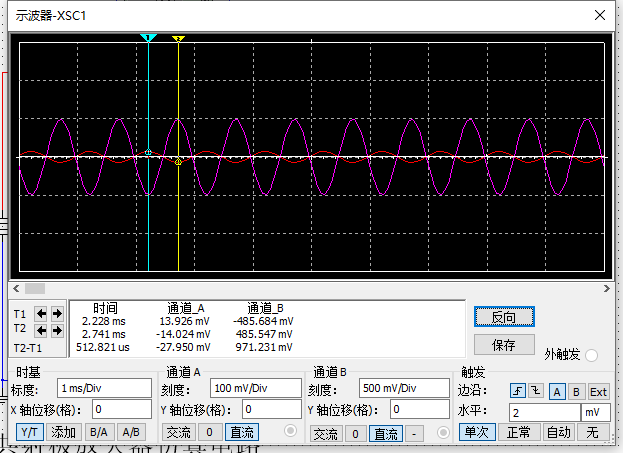Set channel A coupling to 直流
This screenshot has height=453, width=623.
click(x=242, y=432)
